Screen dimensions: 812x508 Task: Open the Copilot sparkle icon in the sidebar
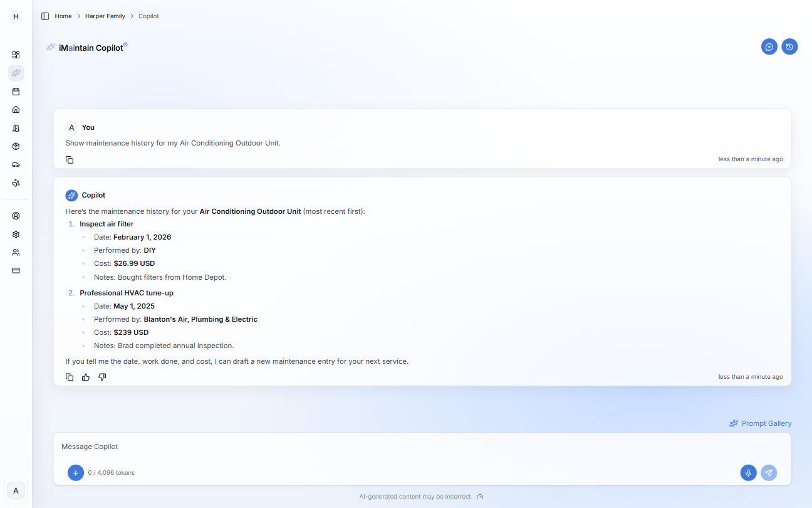click(x=16, y=73)
